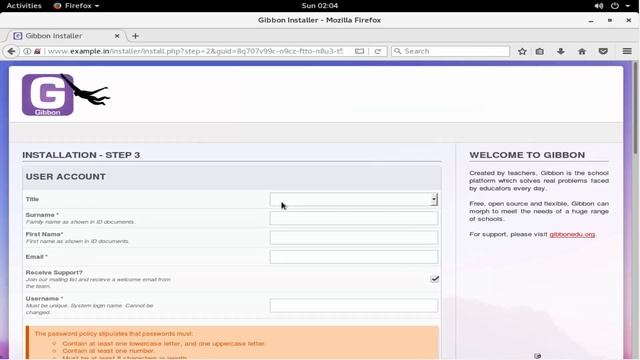Click the First Name input field
The width and height of the screenshot is (640, 360).
point(354,238)
